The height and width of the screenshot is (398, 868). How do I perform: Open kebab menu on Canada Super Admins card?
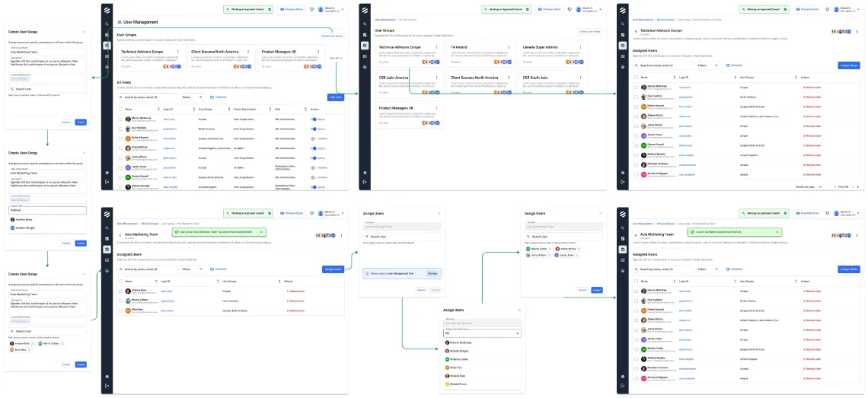coord(580,48)
